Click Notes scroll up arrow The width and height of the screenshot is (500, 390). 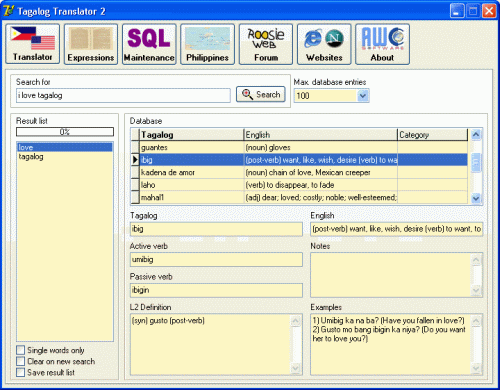476,260
